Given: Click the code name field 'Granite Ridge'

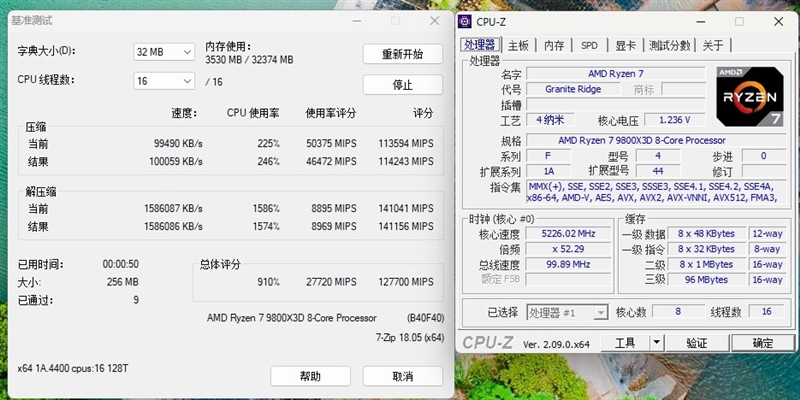Looking at the screenshot, I should pyautogui.click(x=573, y=89).
